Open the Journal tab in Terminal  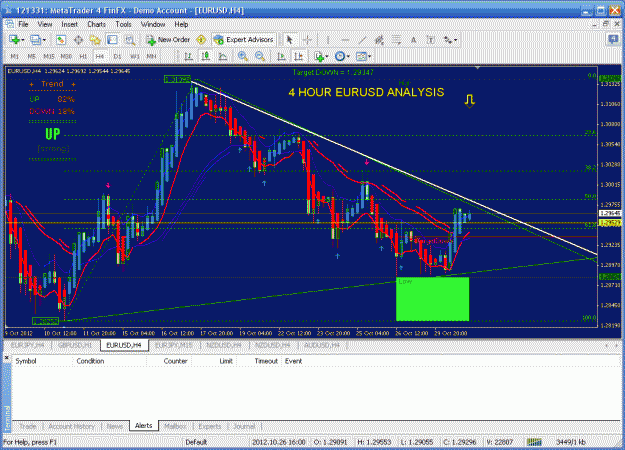click(244, 426)
